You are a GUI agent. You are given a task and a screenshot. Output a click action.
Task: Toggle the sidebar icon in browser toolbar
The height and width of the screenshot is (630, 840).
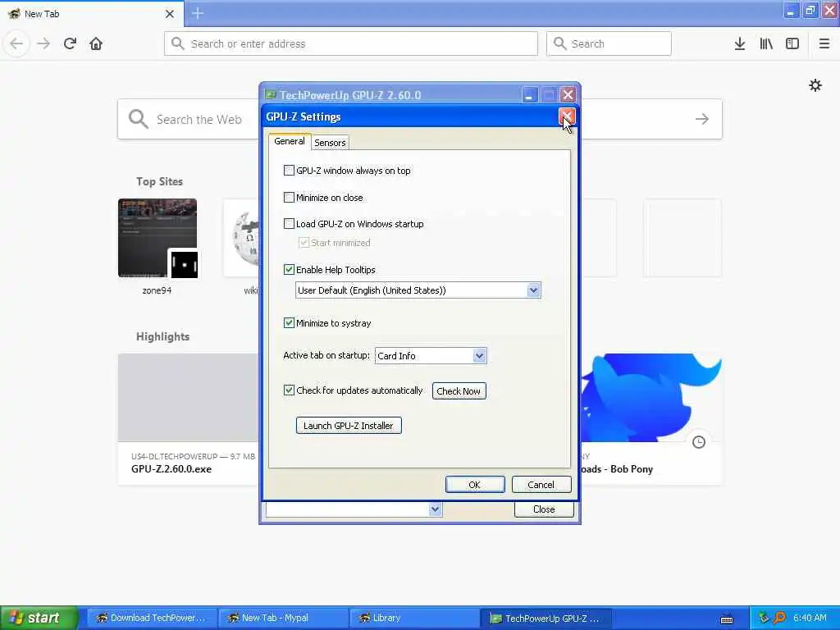click(792, 43)
